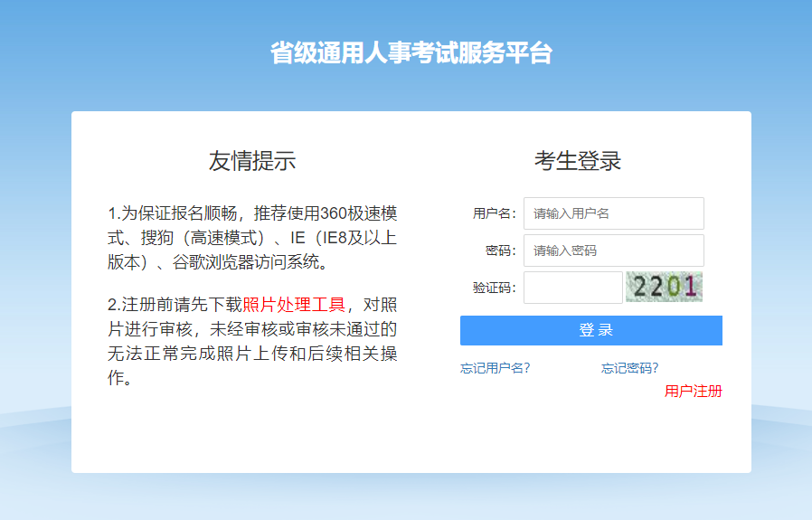
Task: Click the blue 登录 login button
Action: point(590,330)
